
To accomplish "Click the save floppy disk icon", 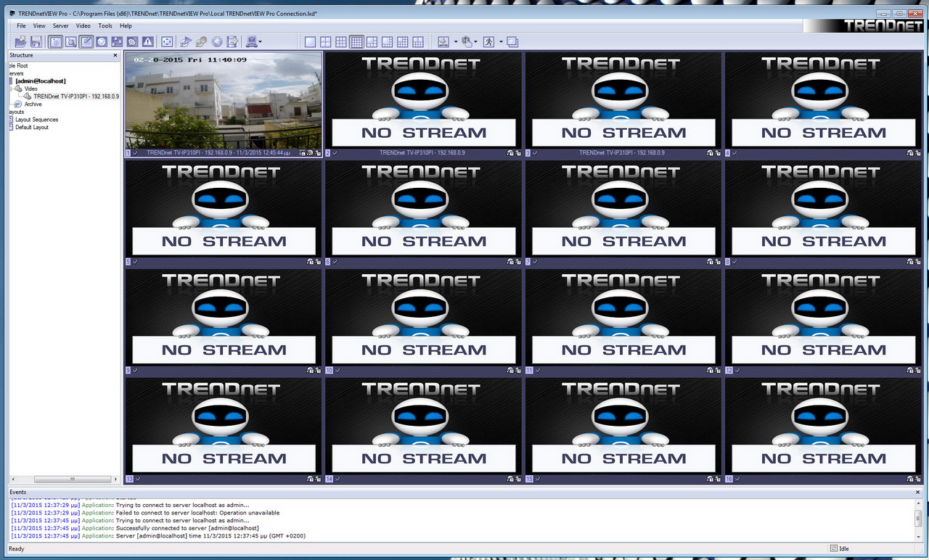I will coord(36,42).
